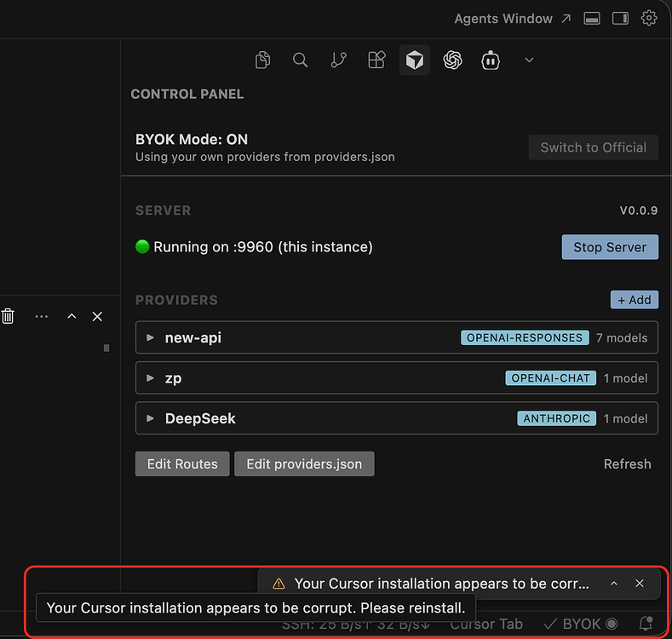Expand the zp provider row
This screenshot has height=639, width=672.
[x=396, y=377]
